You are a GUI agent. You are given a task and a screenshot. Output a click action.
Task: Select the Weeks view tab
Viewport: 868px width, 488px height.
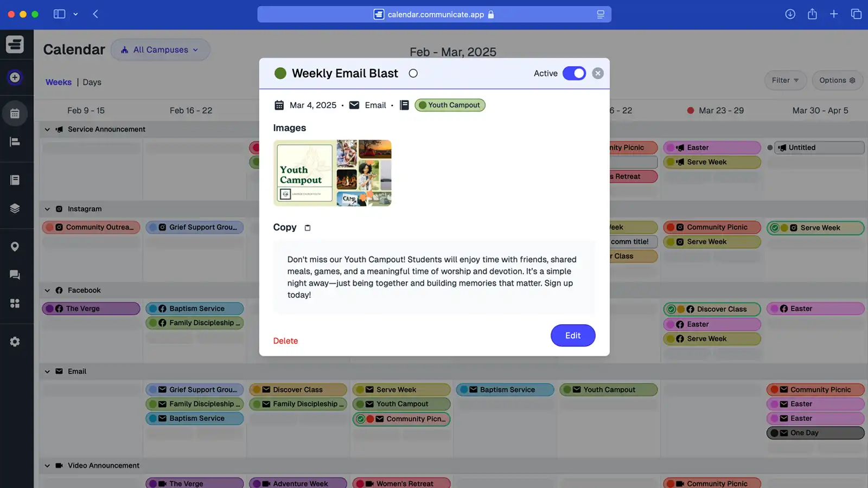(x=58, y=82)
